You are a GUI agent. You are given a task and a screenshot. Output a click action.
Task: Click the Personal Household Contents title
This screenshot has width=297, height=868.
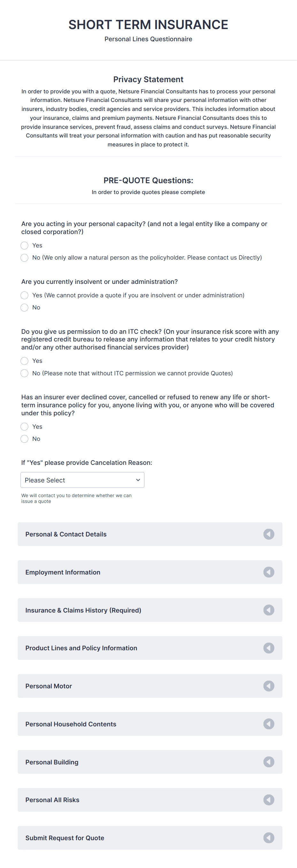tap(71, 724)
